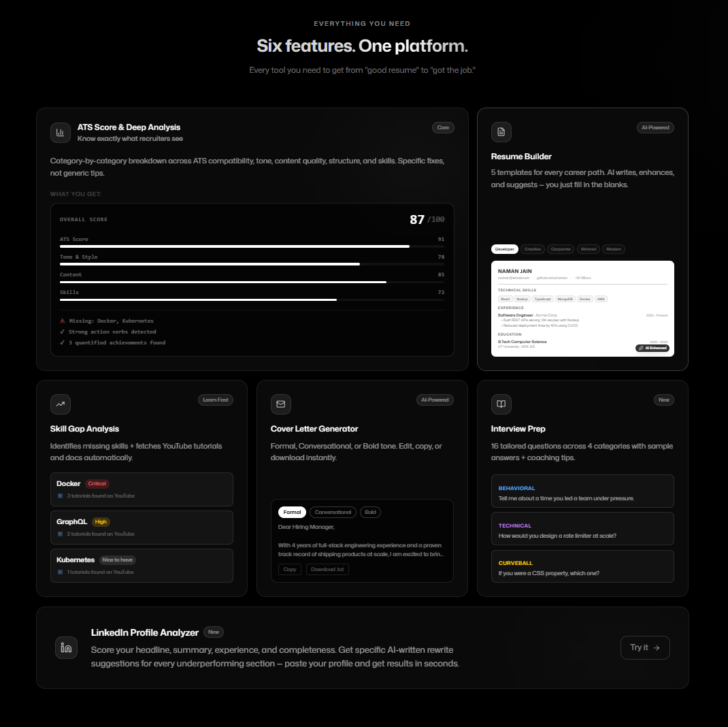Viewport: 728px width, 727px height.
Task: Click the Nice to have tag
Action: (x=118, y=560)
